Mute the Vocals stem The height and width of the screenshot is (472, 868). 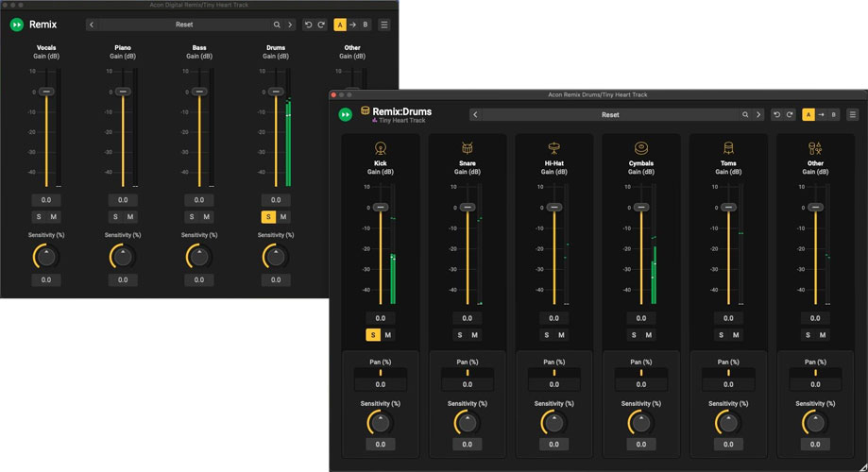tap(54, 217)
